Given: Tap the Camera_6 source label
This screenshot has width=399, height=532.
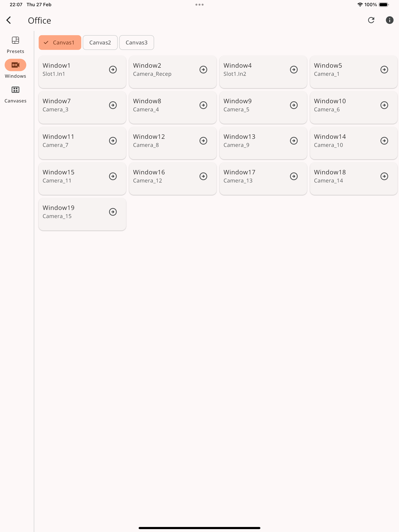Looking at the screenshot, I should (327, 109).
